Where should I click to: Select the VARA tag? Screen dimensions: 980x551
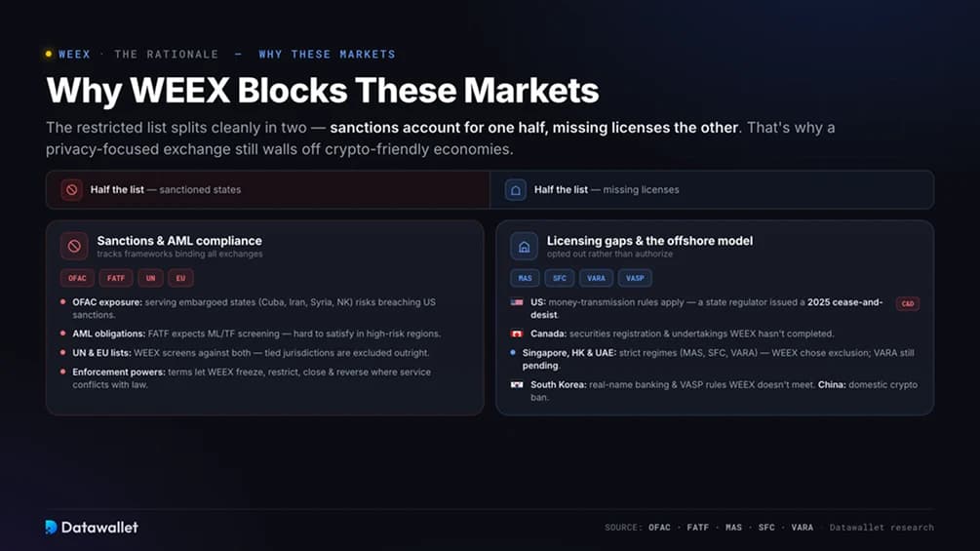click(x=596, y=278)
